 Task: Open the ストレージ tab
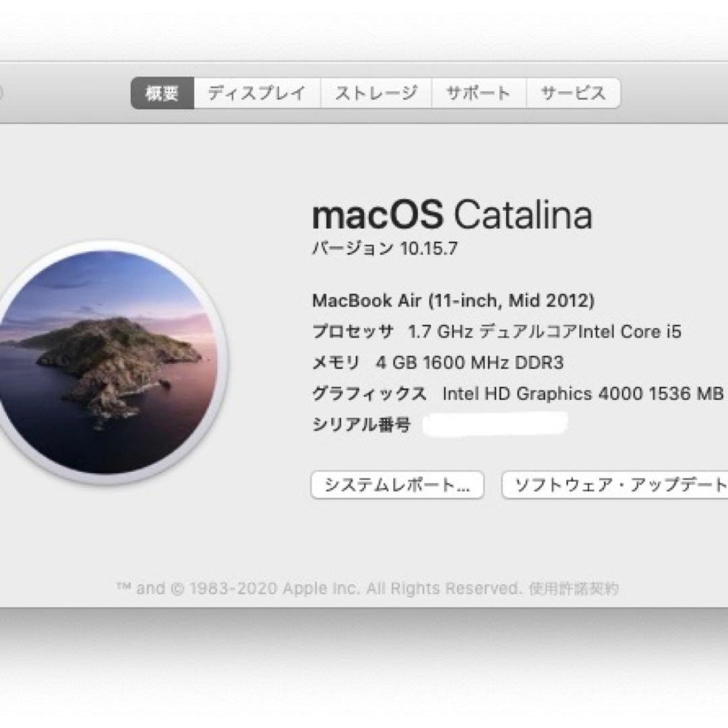tap(375, 94)
